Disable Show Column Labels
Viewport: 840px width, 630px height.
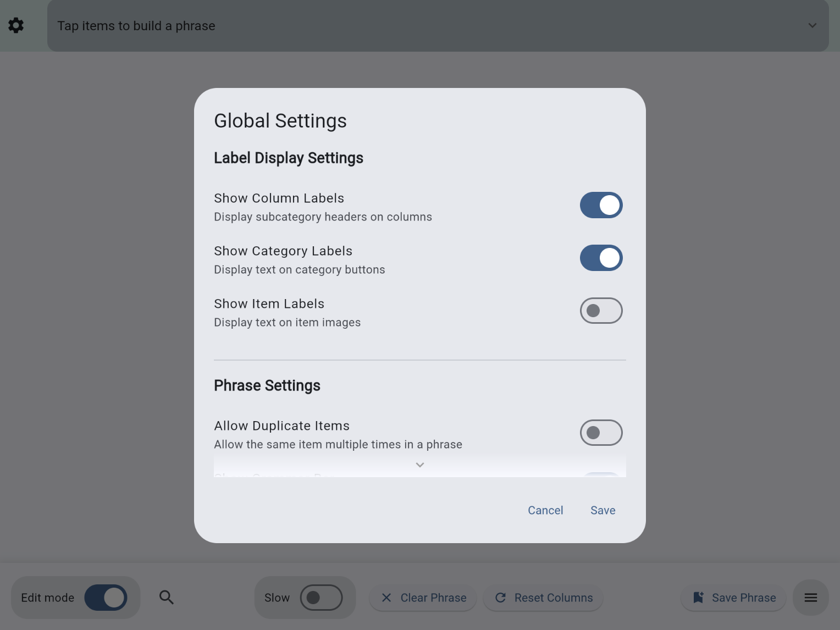tap(601, 205)
